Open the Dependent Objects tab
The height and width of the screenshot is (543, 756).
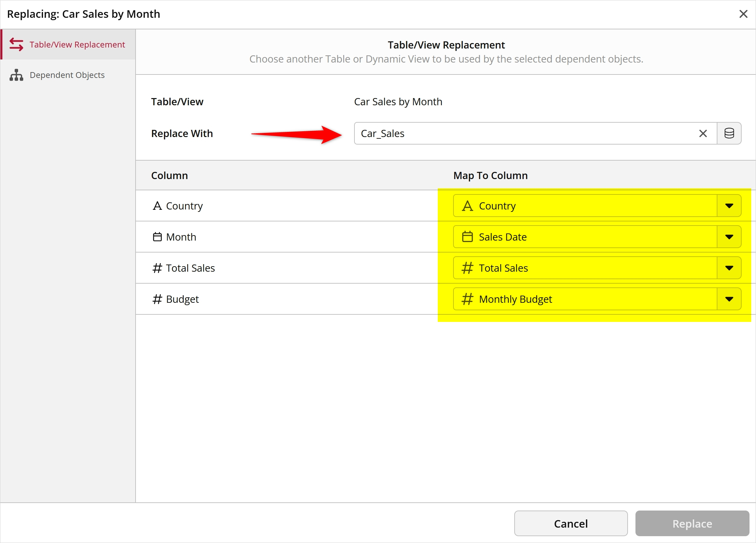point(68,75)
